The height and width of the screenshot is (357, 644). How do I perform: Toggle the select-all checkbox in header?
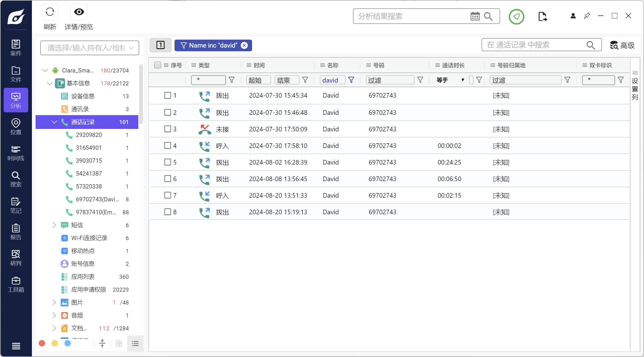point(158,65)
